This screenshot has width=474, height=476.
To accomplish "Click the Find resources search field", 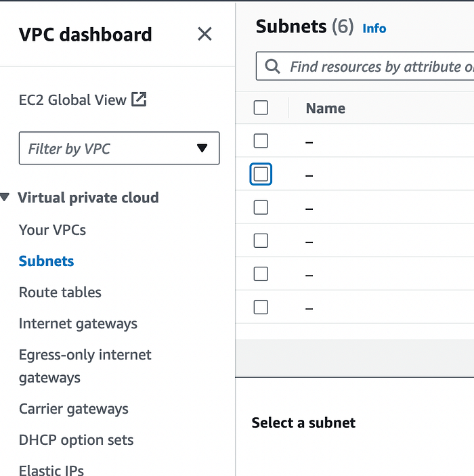I will coord(379,66).
